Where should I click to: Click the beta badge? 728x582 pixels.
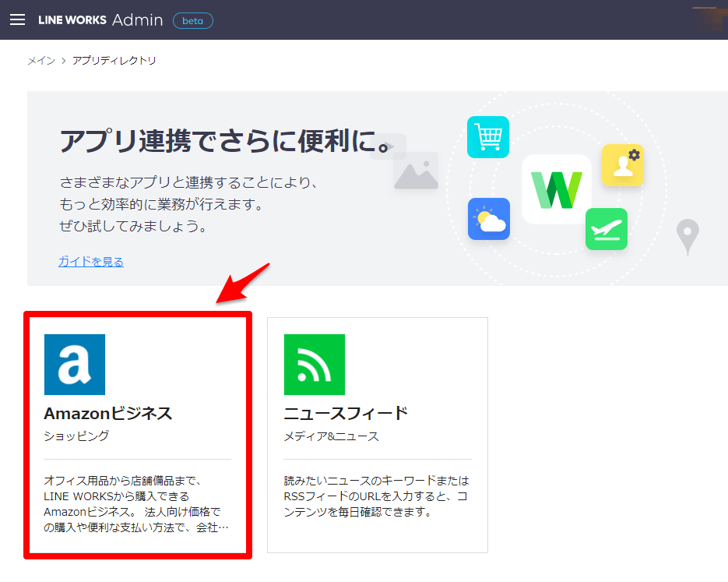(x=192, y=21)
